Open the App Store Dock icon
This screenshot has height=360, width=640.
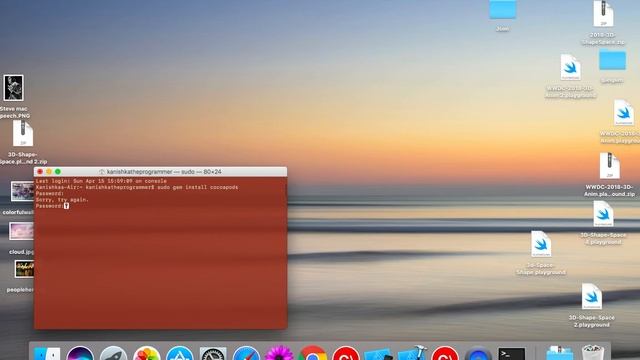pyautogui.click(x=180, y=353)
